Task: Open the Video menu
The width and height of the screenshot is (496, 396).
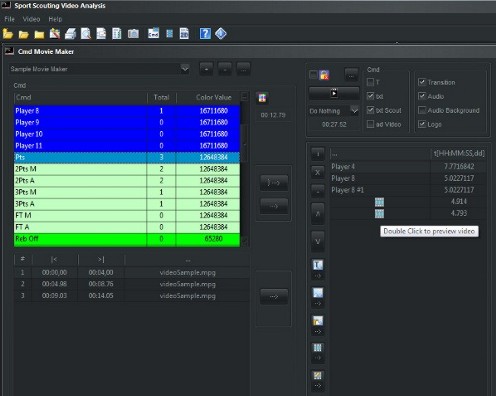Action: click(31, 19)
